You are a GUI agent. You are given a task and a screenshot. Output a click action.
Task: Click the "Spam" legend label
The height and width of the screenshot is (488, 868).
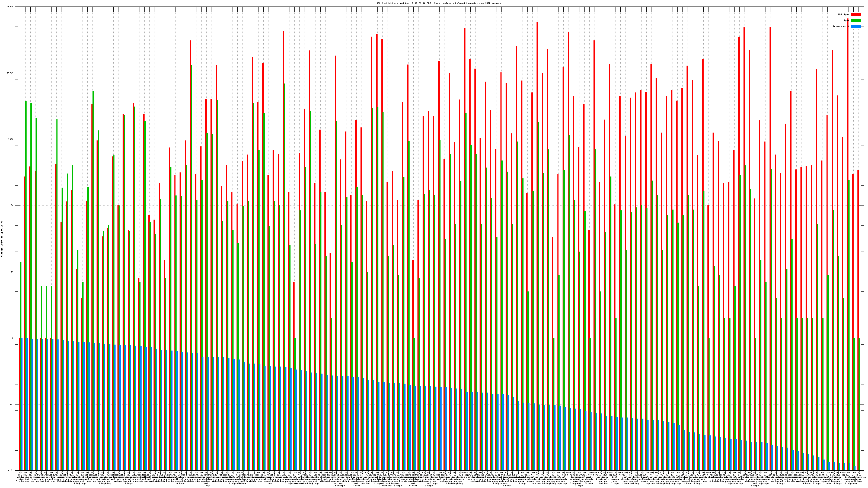click(x=846, y=21)
